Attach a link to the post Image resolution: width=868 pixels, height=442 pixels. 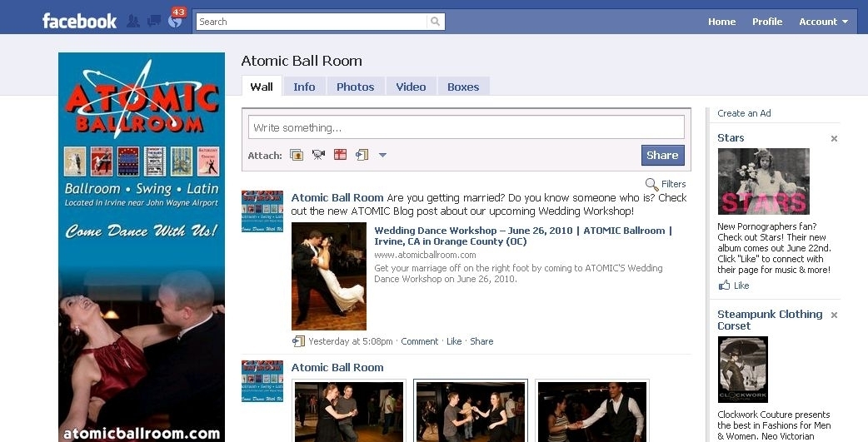click(362, 155)
